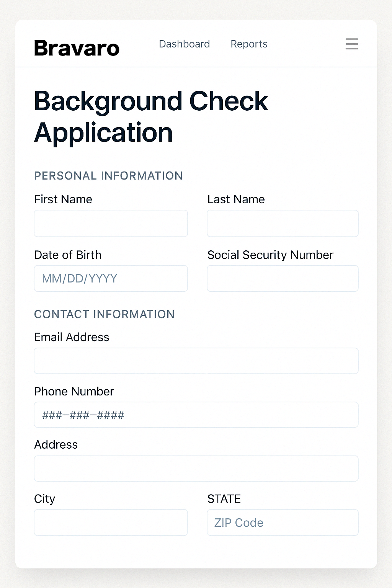The height and width of the screenshot is (588, 392).
Task: Click the Email Address label
Action: tap(72, 337)
